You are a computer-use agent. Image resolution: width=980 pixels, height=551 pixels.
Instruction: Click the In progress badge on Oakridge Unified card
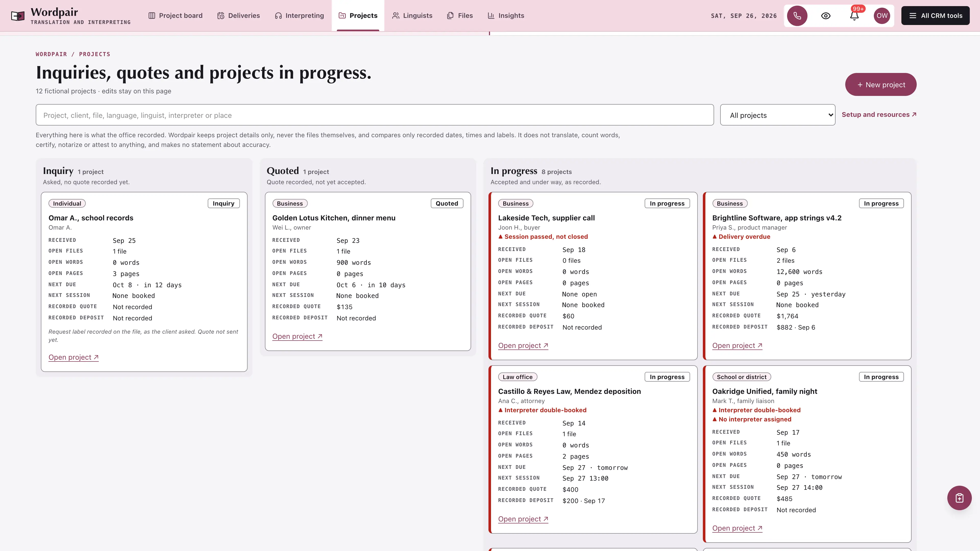[881, 377]
